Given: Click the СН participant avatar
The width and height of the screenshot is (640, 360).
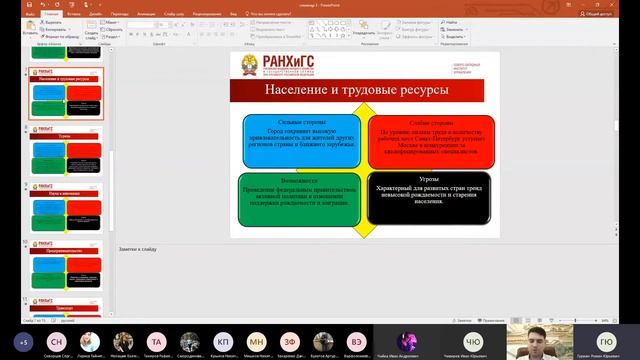Looking at the screenshot, I should (56, 342).
